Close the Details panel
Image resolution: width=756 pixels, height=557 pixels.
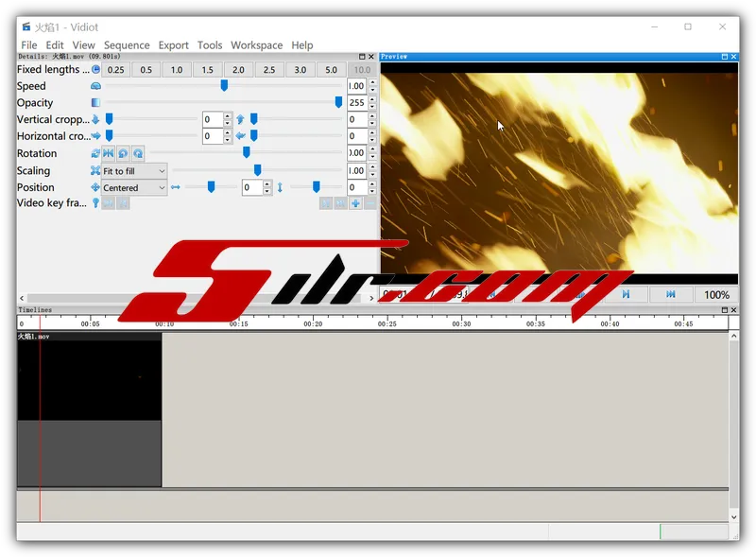[371, 57]
